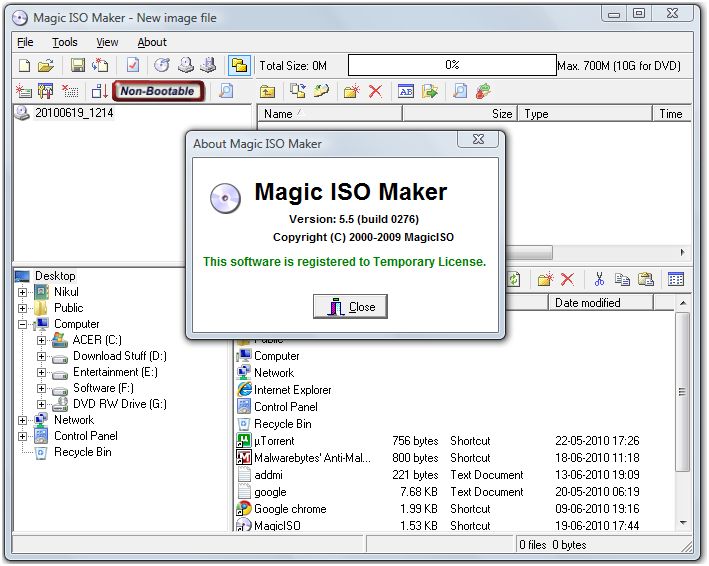Select the Desktop root in the folder tree
This screenshot has width=709, height=566.
(55, 276)
